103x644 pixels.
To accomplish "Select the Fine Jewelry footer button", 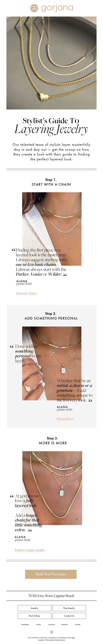I will [69, 608].
